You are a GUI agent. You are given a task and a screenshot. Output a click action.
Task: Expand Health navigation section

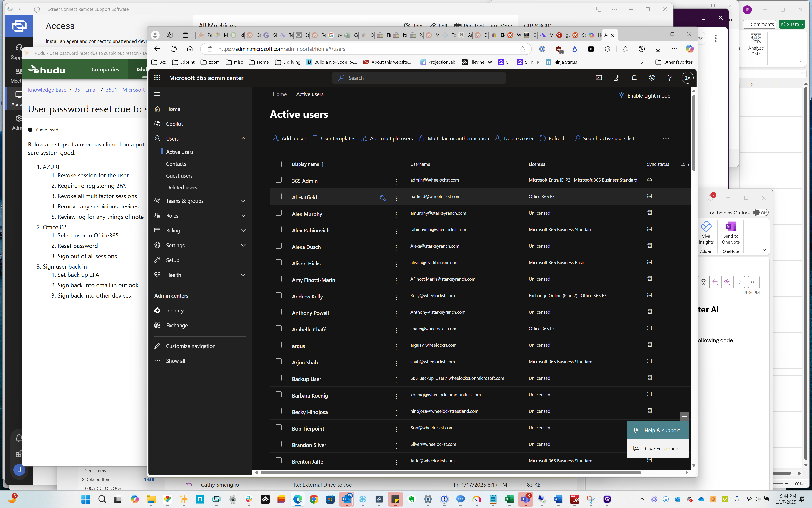[243, 275]
